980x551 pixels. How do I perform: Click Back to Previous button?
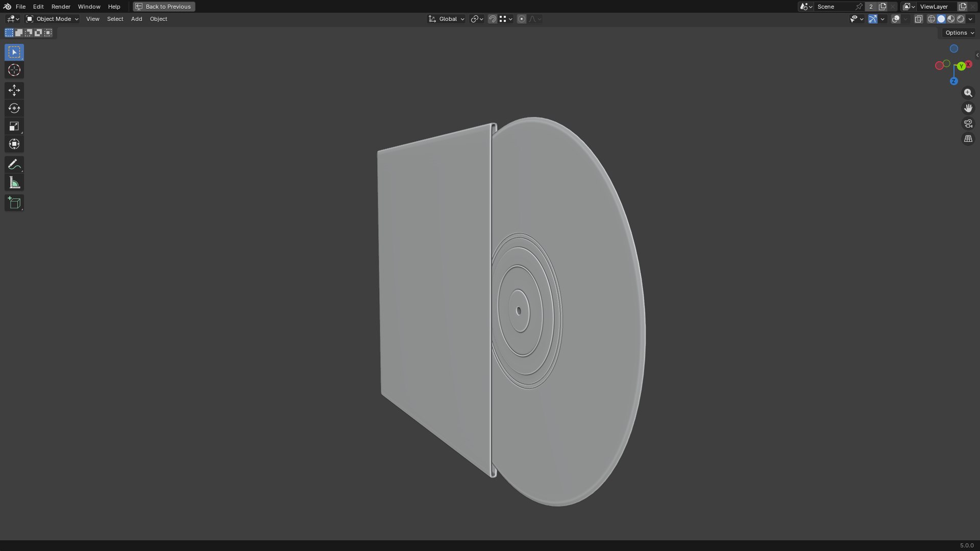coord(164,7)
